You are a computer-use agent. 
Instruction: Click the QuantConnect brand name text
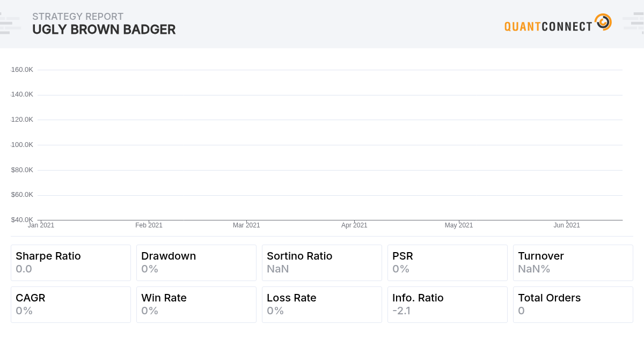click(548, 26)
